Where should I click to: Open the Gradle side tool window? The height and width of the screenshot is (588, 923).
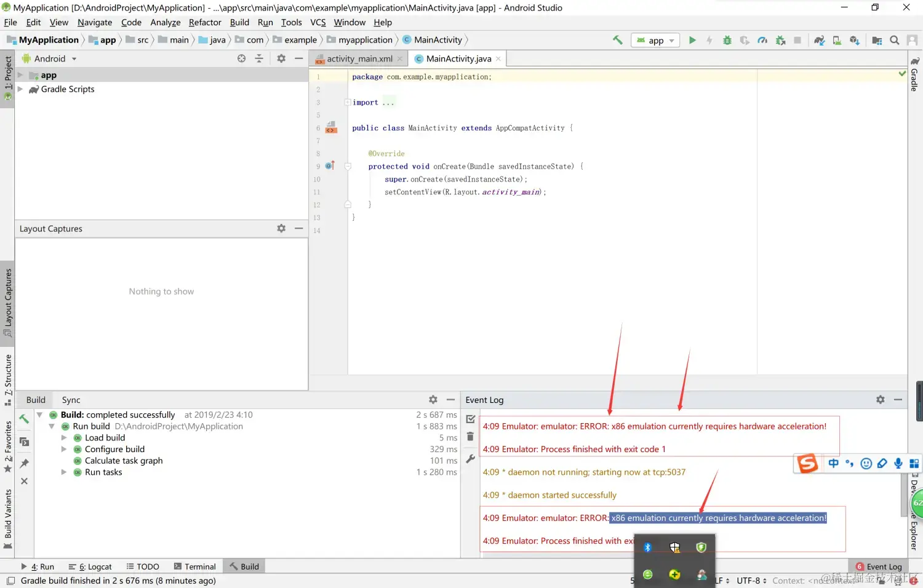(915, 74)
